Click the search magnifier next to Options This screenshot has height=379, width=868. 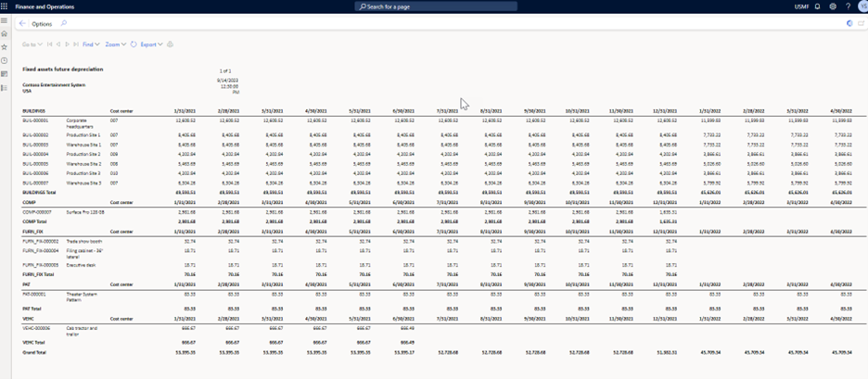(x=63, y=24)
